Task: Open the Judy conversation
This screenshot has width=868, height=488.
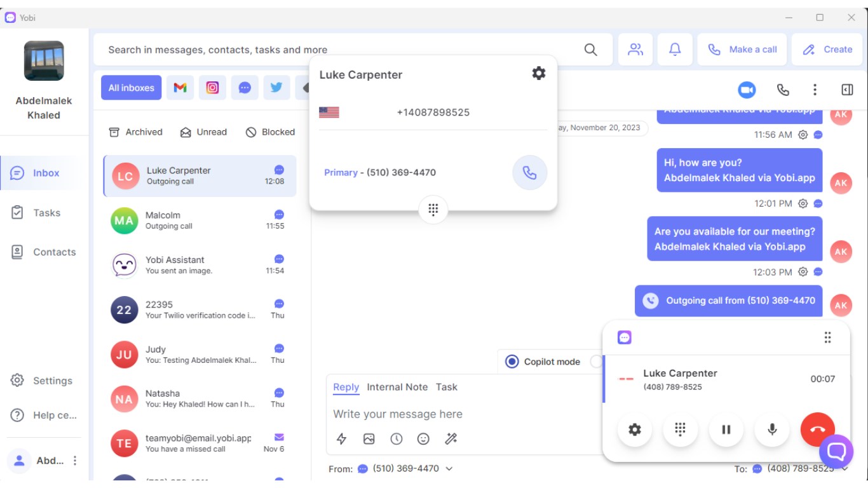Action: tap(200, 355)
